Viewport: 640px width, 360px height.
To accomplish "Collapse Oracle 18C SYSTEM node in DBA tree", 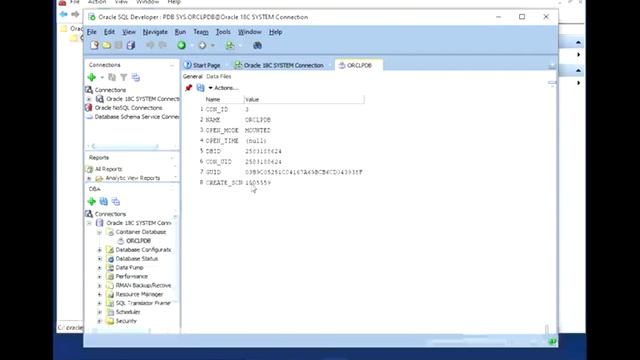I will click(89, 223).
